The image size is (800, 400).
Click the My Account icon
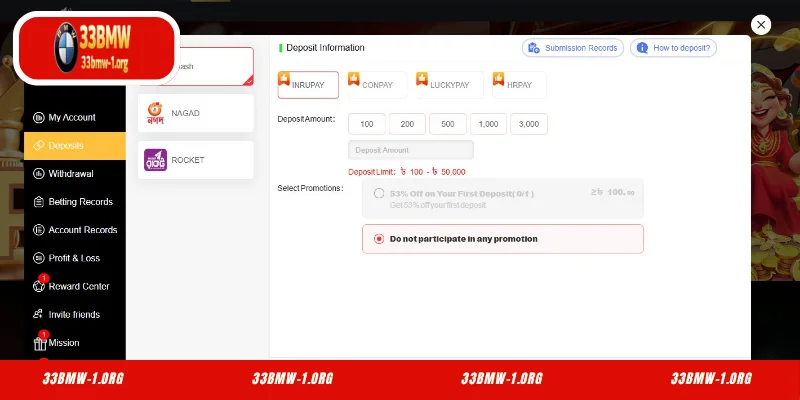click(39, 118)
